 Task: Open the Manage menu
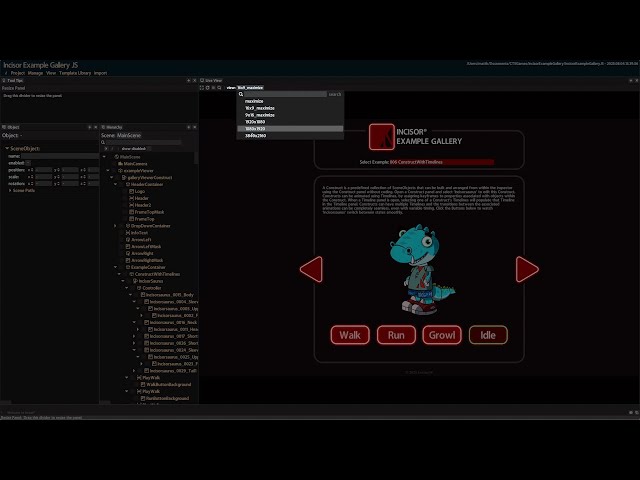[35, 73]
